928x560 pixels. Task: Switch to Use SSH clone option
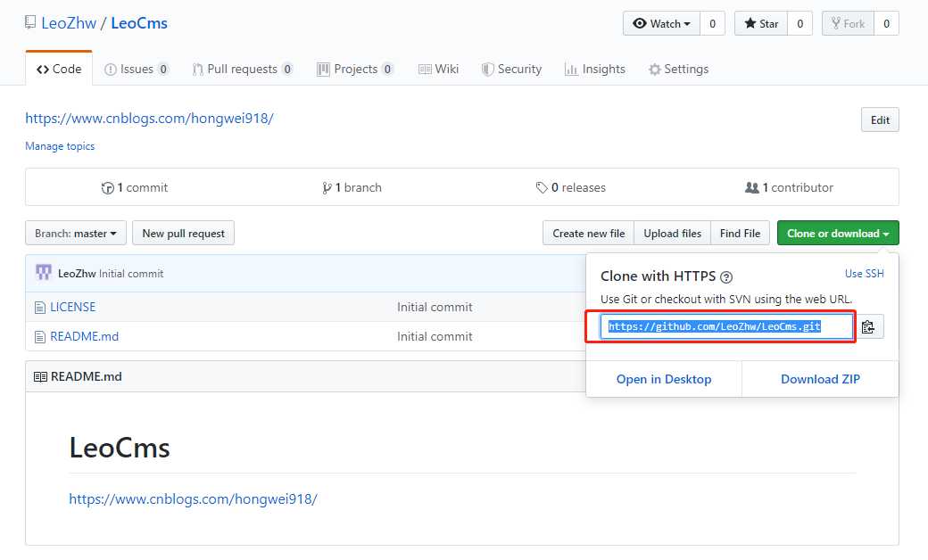pos(864,274)
